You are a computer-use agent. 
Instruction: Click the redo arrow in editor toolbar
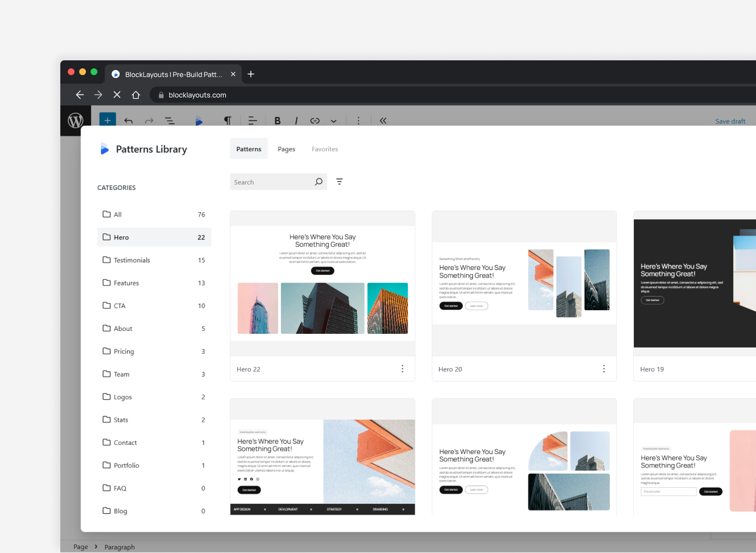click(x=149, y=121)
